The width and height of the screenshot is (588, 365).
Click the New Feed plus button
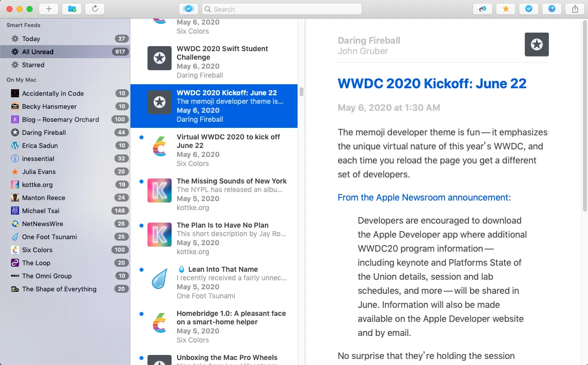coord(49,9)
